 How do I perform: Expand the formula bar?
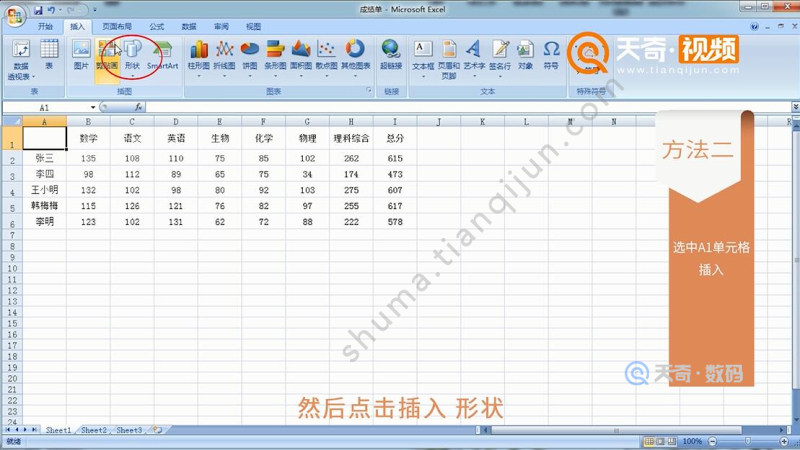pyautogui.click(x=795, y=107)
